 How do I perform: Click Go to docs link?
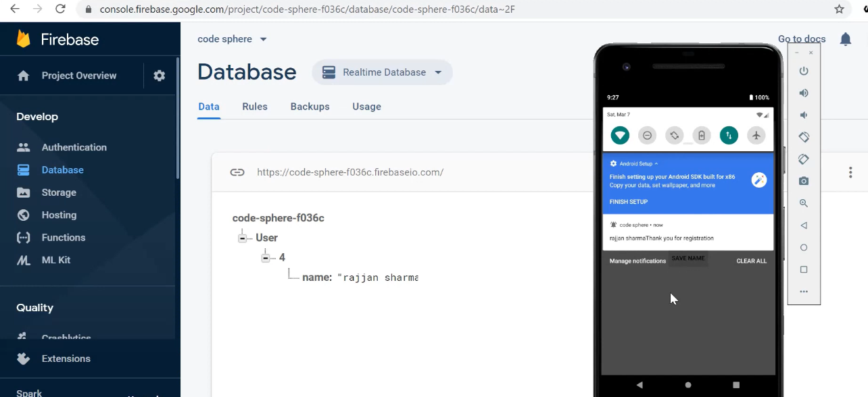[802, 39]
